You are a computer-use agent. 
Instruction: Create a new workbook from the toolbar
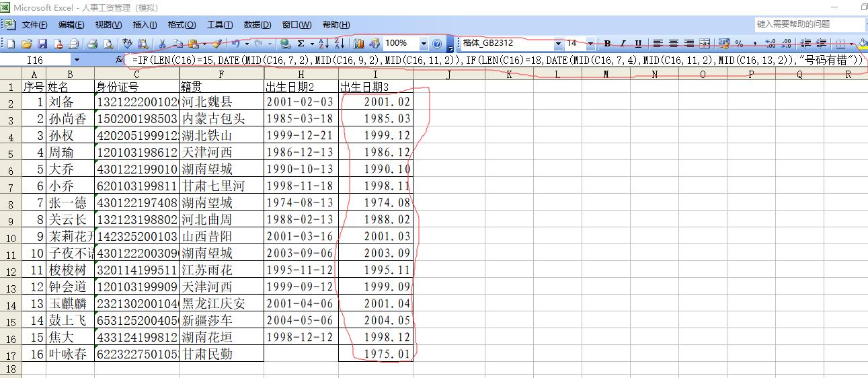point(11,44)
